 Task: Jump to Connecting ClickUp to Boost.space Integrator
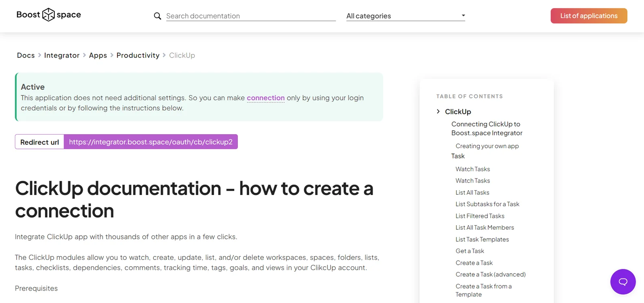pos(487,129)
